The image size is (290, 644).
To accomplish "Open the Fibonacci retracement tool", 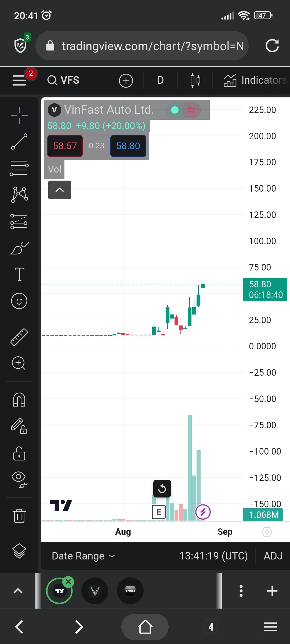I will [19, 168].
